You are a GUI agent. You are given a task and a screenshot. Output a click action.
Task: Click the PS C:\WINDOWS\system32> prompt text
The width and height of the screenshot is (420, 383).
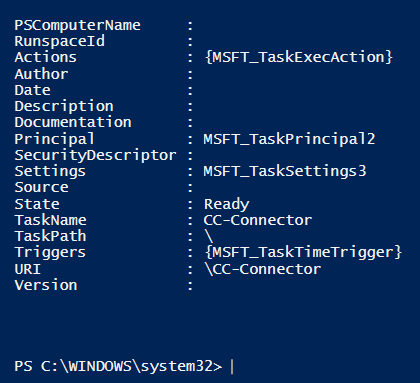118,366
